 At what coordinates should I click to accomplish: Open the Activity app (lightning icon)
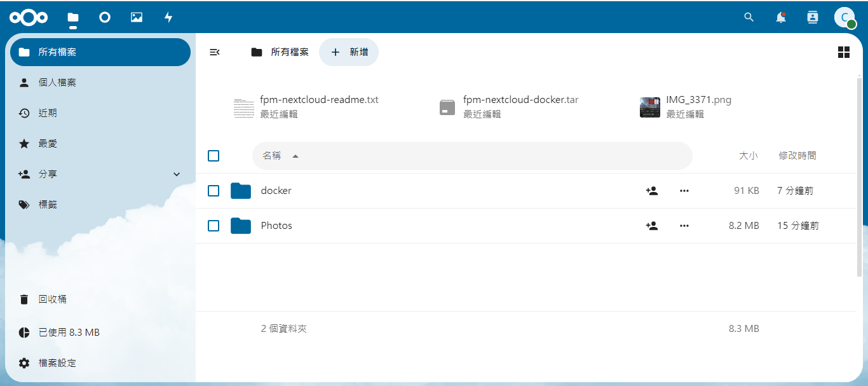click(168, 17)
